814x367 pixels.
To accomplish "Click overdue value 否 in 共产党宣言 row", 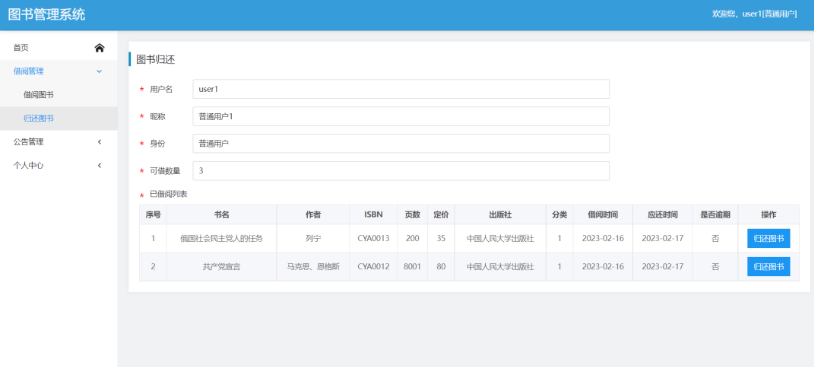I will (715, 267).
